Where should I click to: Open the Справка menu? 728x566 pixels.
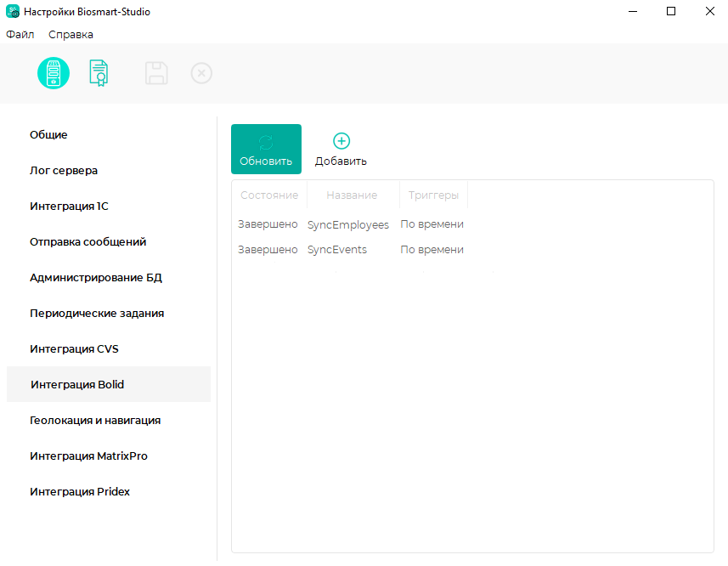pos(71,34)
